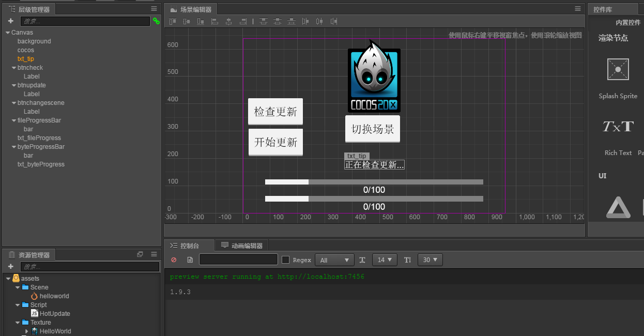644x336 pixels.
Task: Click distribute by right edges icon
Action: pos(333,21)
